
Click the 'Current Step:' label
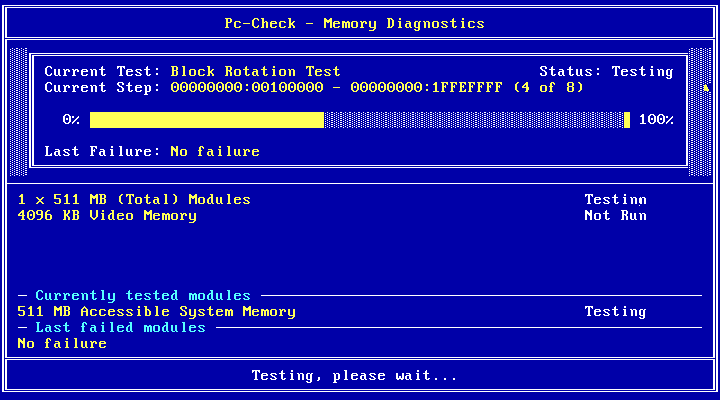(x=102, y=87)
